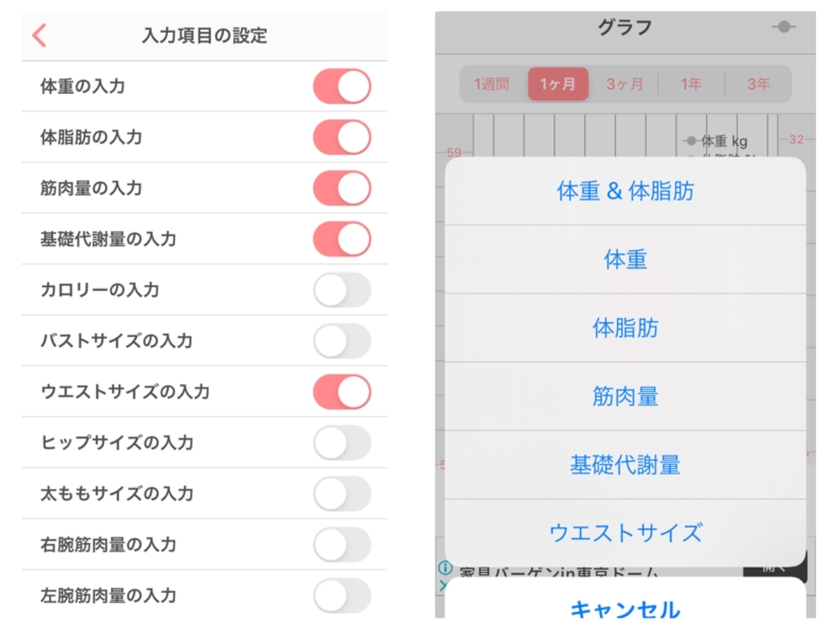Show the 3年 graph view
Screen dimensions: 840x630
(x=759, y=83)
